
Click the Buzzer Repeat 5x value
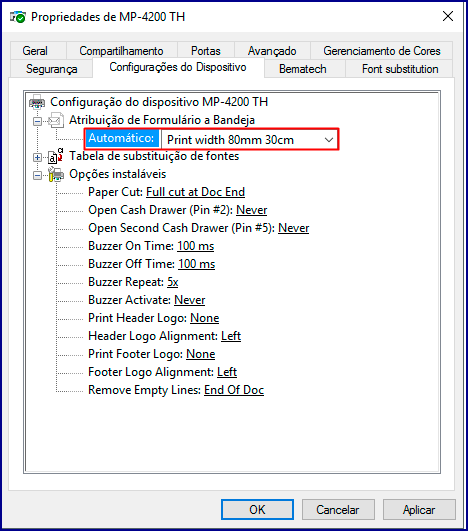173,282
